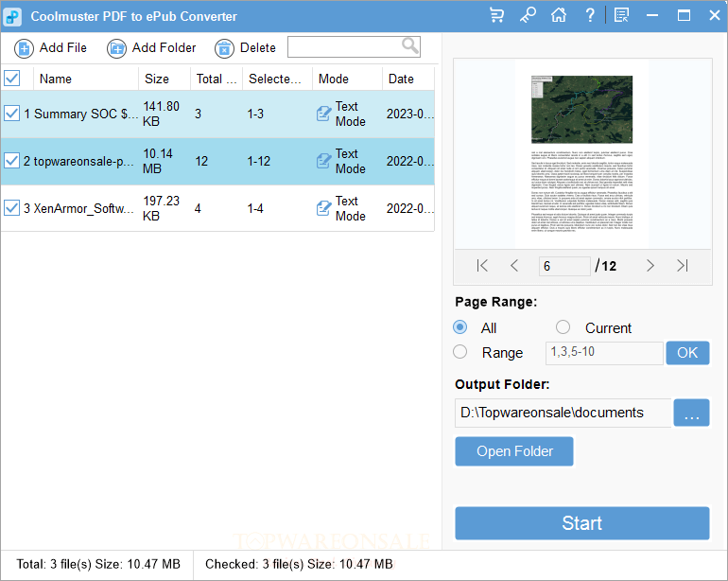Confirm the page range with OK
The image size is (728, 581).
click(x=687, y=353)
